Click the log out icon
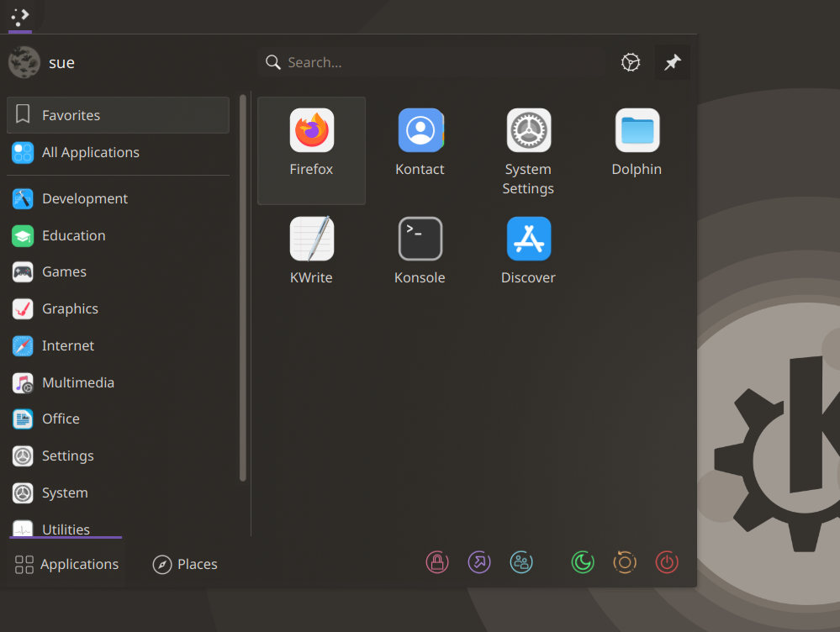Image resolution: width=840 pixels, height=632 pixels. coord(479,562)
